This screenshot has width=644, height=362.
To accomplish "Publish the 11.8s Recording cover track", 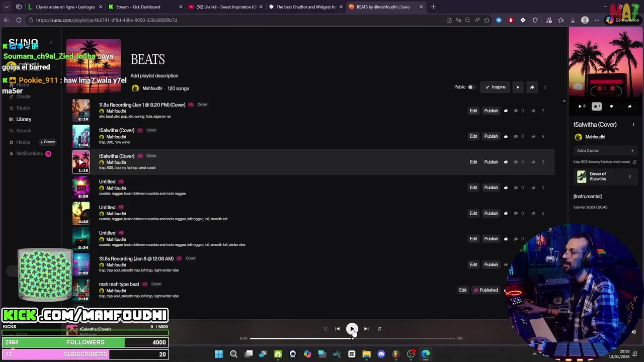I will point(491,111).
